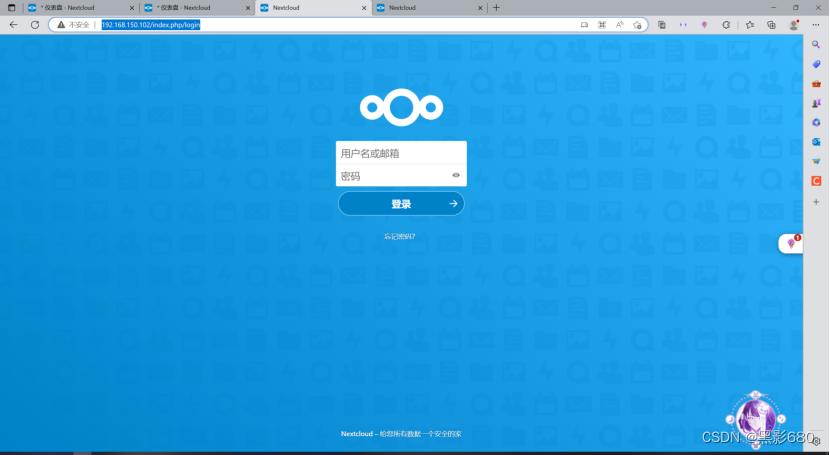Click the address bar URL
This screenshot has height=455, width=830.
point(151,25)
